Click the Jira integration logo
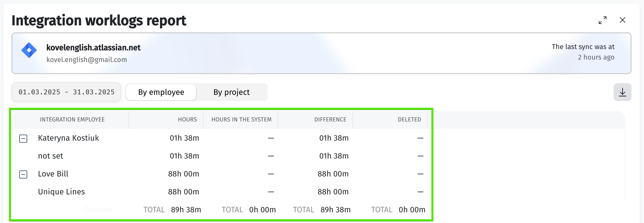This screenshot has width=644, height=223. [x=29, y=50]
